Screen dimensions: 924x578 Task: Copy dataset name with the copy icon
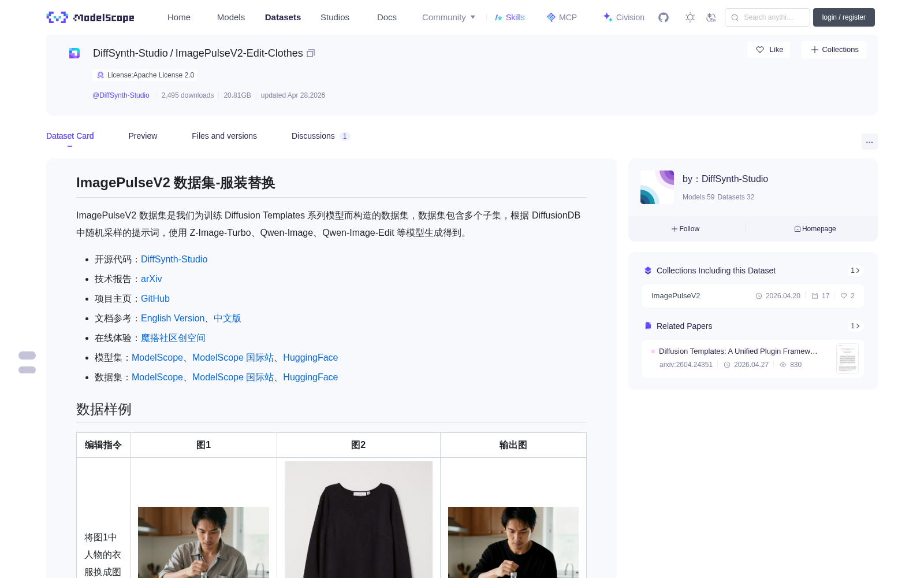pyautogui.click(x=311, y=53)
